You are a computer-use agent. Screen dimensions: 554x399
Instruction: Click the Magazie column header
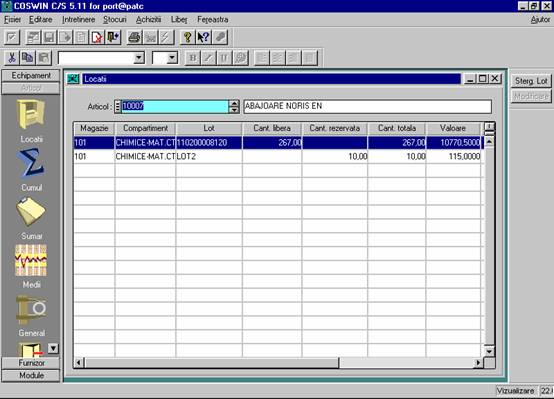pyautogui.click(x=94, y=128)
